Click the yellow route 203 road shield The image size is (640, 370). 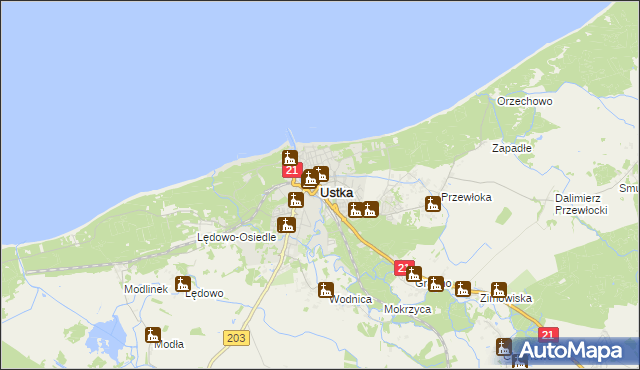coord(236,338)
